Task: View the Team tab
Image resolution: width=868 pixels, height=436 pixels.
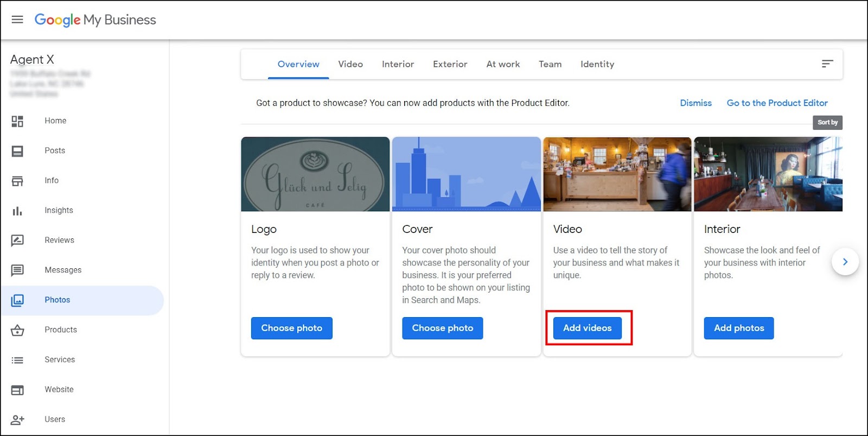Action: point(550,64)
